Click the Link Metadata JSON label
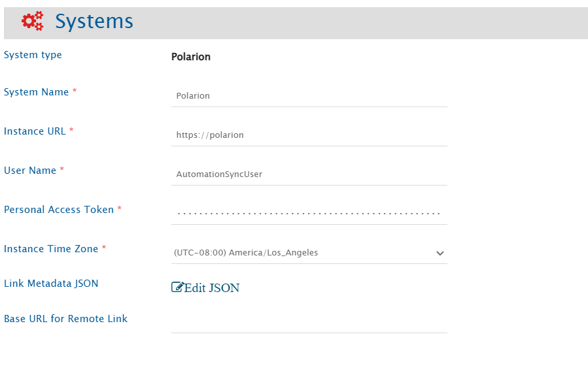 tap(51, 284)
